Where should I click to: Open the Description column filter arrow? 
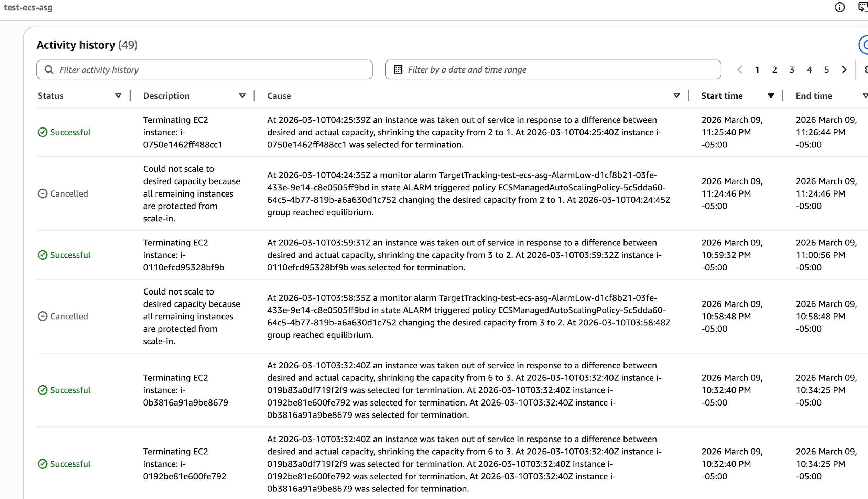click(x=242, y=96)
